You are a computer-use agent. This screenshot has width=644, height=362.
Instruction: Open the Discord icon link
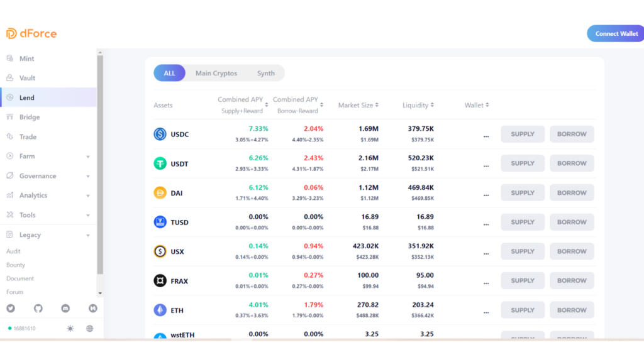[x=65, y=309]
